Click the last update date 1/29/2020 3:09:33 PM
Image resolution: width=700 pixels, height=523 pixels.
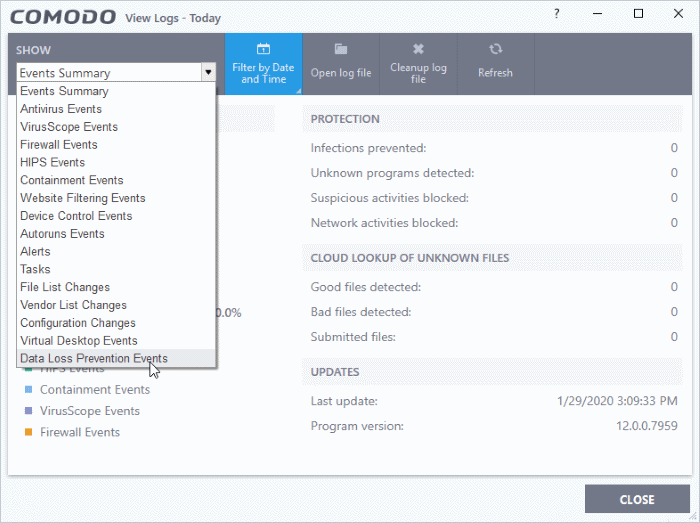pos(617,401)
